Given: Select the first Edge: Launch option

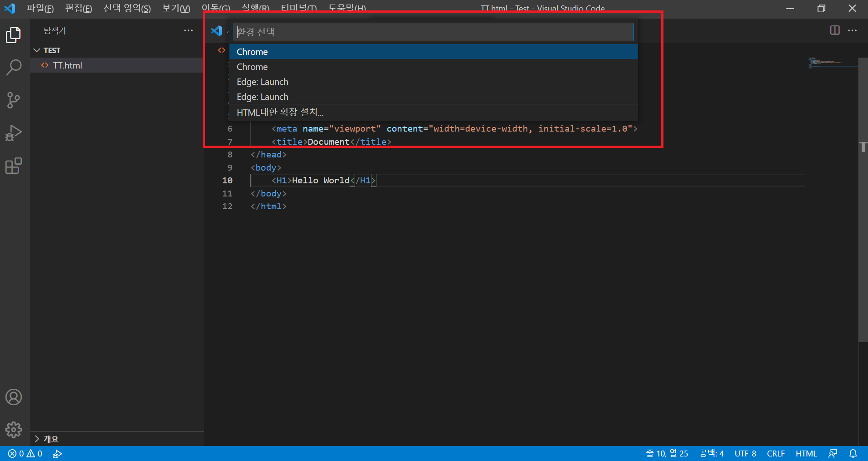Looking at the screenshot, I should 434,82.
